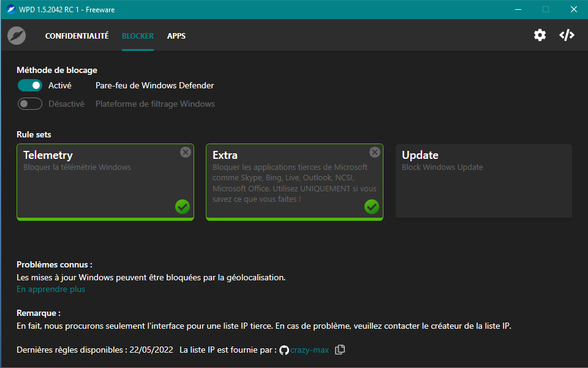The width and height of the screenshot is (588, 368).
Task: Enable the Plateforme de filtrage Windows toggle
Action: (x=29, y=104)
